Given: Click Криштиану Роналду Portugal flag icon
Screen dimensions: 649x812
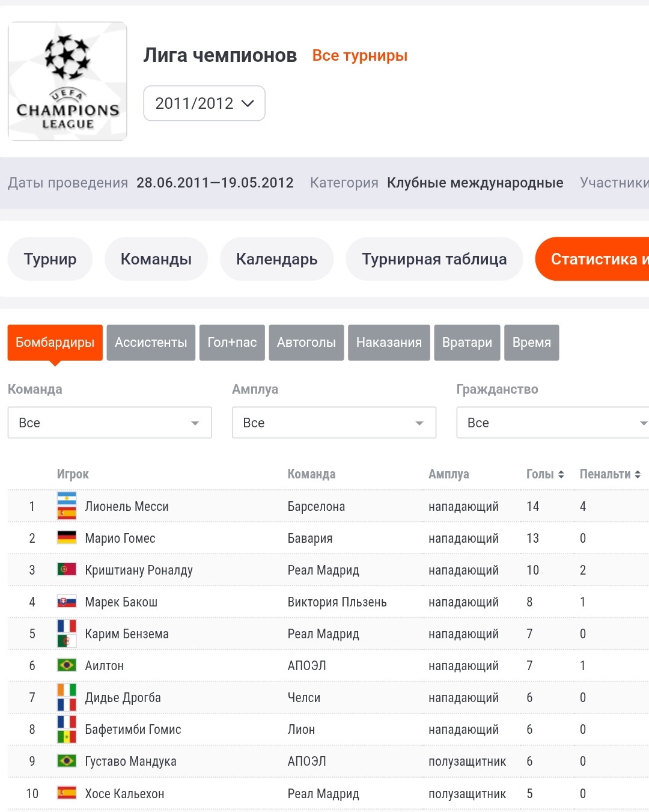Looking at the screenshot, I should tap(67, 570).
